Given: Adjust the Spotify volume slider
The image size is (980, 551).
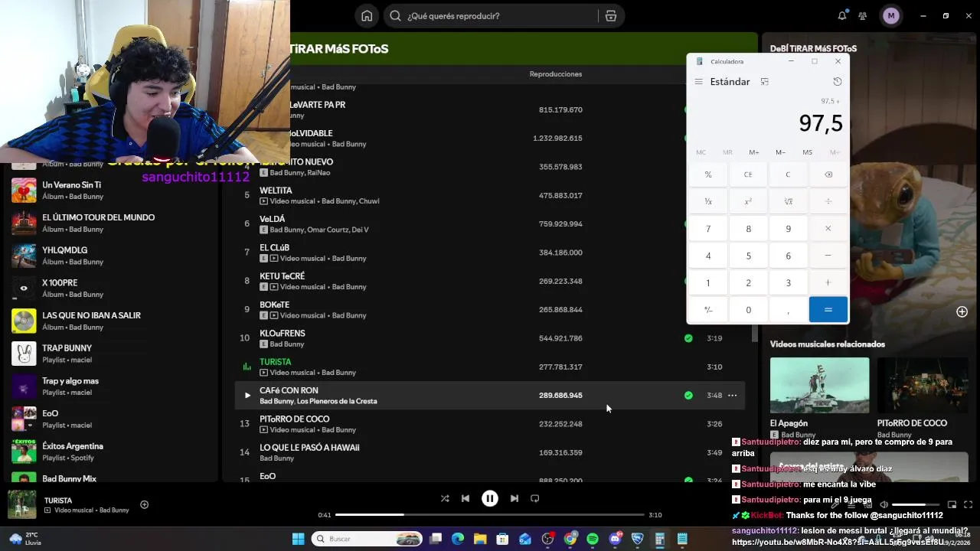Looking at the screenshot, I should point(914,505).
